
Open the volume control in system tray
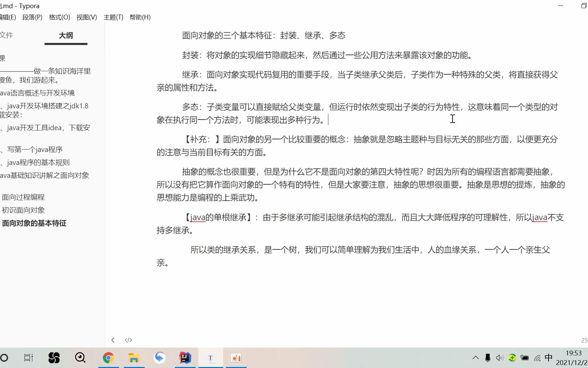[x=500, y=358]
